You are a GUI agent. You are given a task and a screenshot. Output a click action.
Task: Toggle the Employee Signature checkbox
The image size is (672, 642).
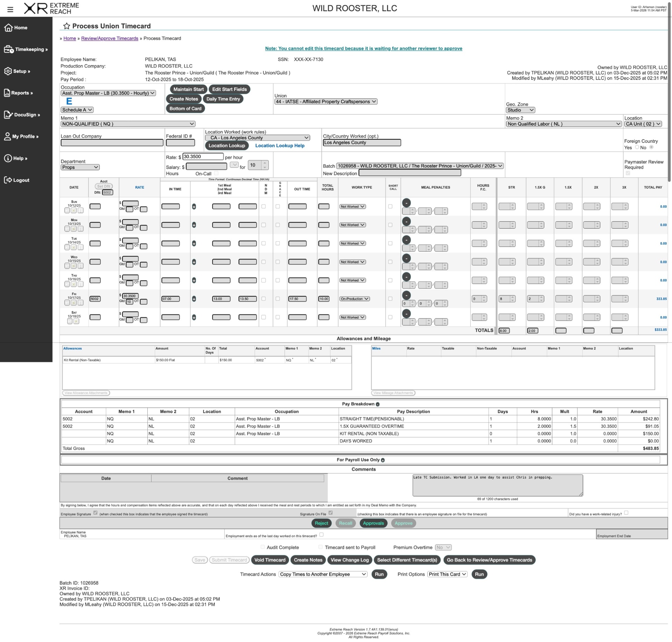coord(95,513)
